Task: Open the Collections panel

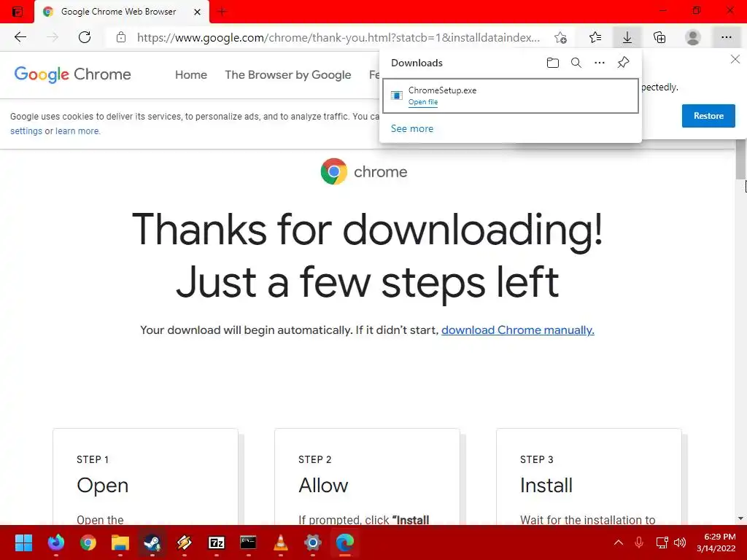Action: click(x=659, y=37)
